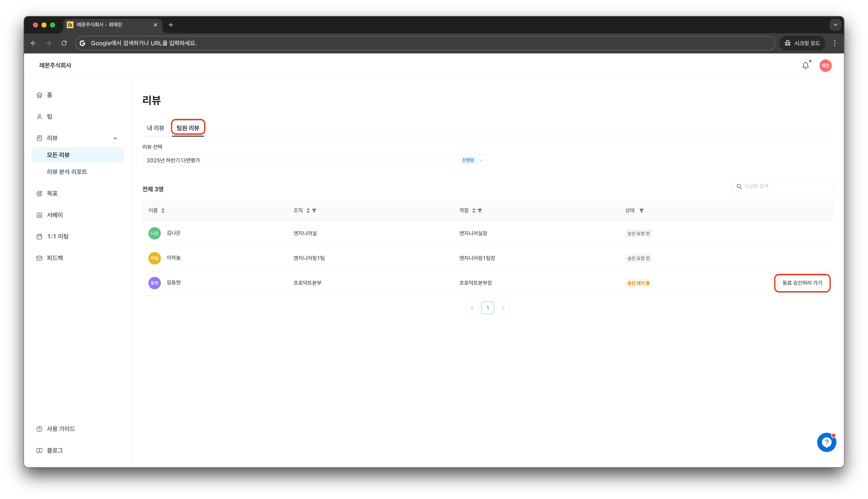Filter the 조직 column
Viewport: 868px width, 499px height.
point(314,211)
